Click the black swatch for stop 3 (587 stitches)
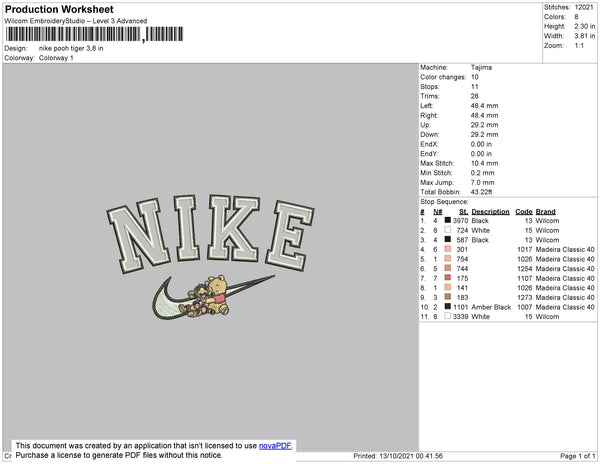This screenshot has width=600, height=464. 447,239
